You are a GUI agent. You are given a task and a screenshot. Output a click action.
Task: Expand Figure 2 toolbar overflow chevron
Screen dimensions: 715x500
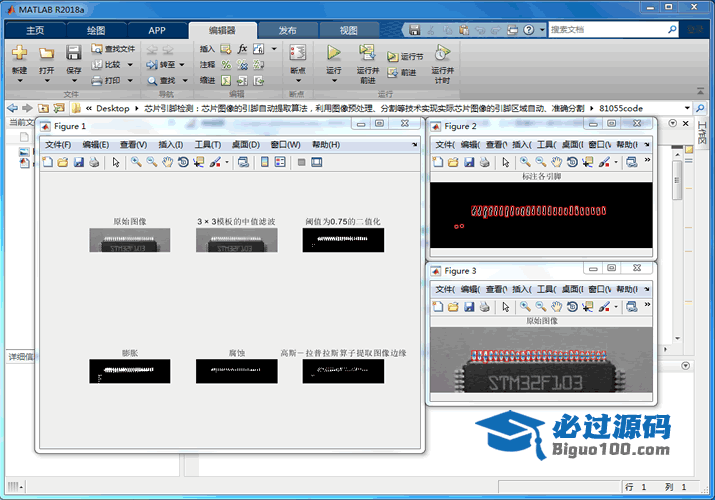click(x=647, y=160)
